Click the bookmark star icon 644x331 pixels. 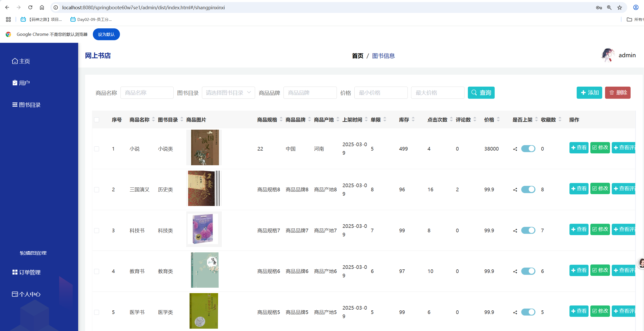point(619,7)
